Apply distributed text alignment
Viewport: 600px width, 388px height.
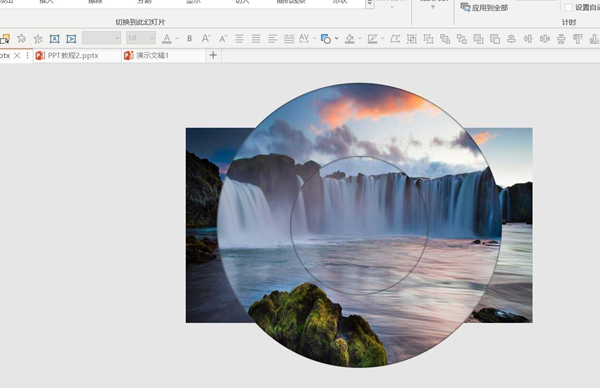click(289, 39)
